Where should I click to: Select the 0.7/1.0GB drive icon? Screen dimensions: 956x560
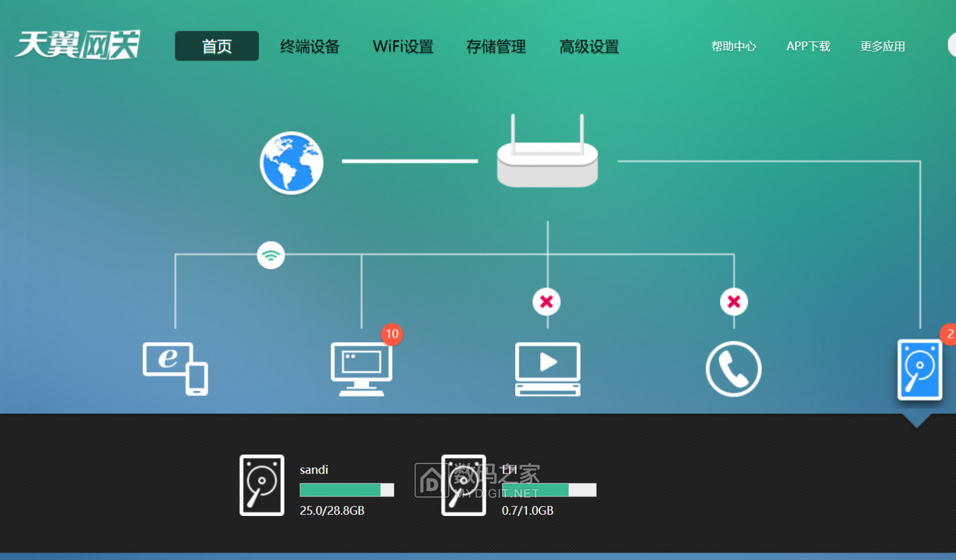464,485
